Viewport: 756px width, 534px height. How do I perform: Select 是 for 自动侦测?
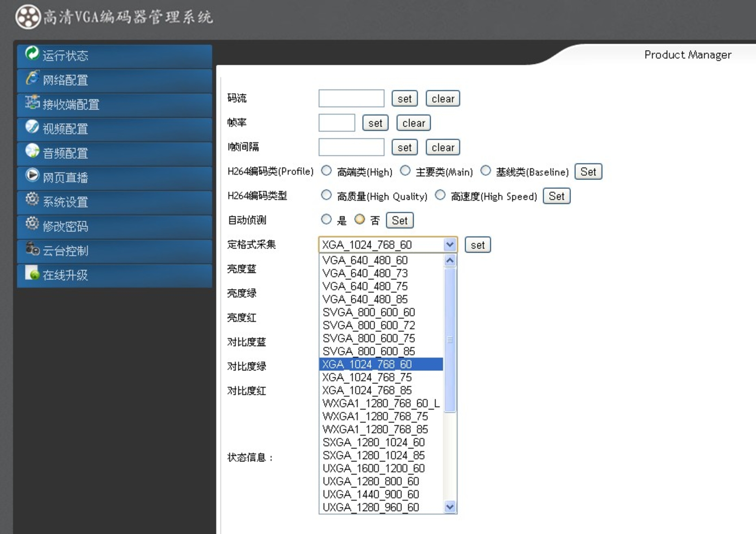tap(326, 219)
